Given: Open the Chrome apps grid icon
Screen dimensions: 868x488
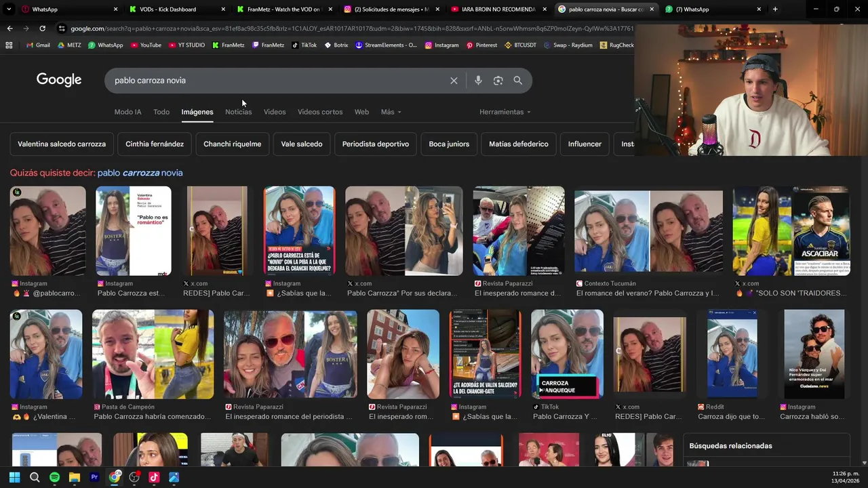Looking at the screenshot, I should click(x=9, y=45).
